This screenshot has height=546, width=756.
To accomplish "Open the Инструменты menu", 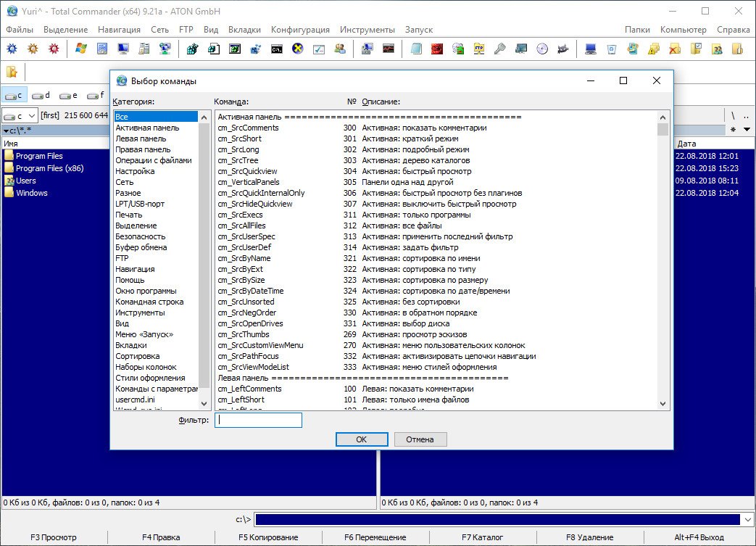I will [x=369, y=30].
